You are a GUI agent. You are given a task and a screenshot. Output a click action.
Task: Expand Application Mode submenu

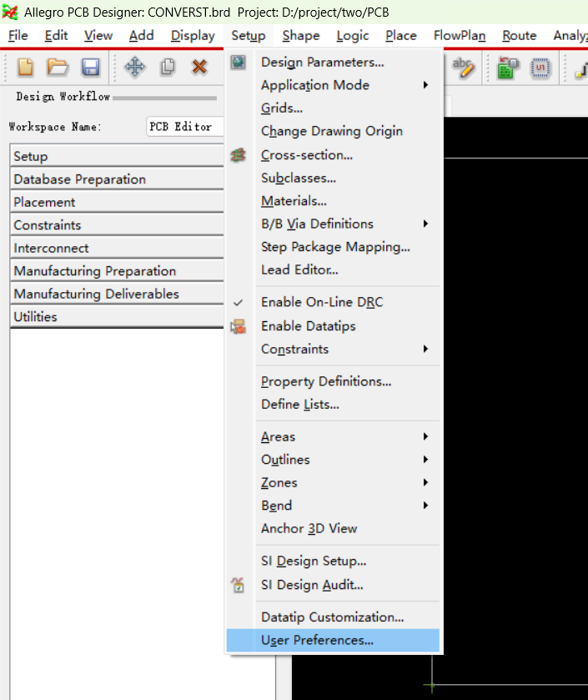(x=333, y=85)
